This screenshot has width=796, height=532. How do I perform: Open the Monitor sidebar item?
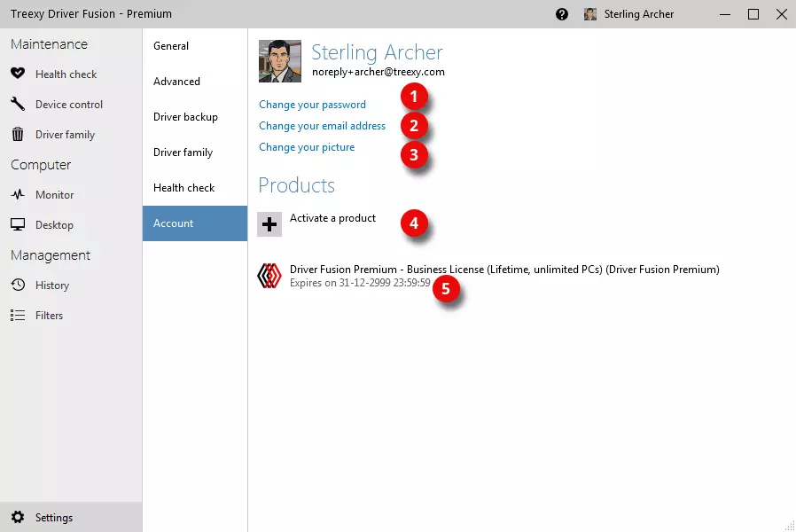tap(71, 195)
